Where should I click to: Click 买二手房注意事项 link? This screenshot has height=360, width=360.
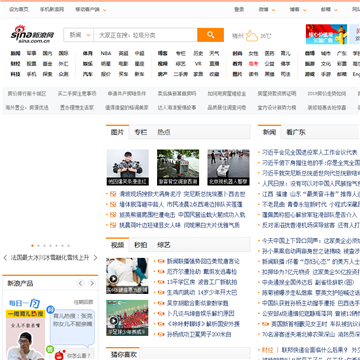pos(77,94)
